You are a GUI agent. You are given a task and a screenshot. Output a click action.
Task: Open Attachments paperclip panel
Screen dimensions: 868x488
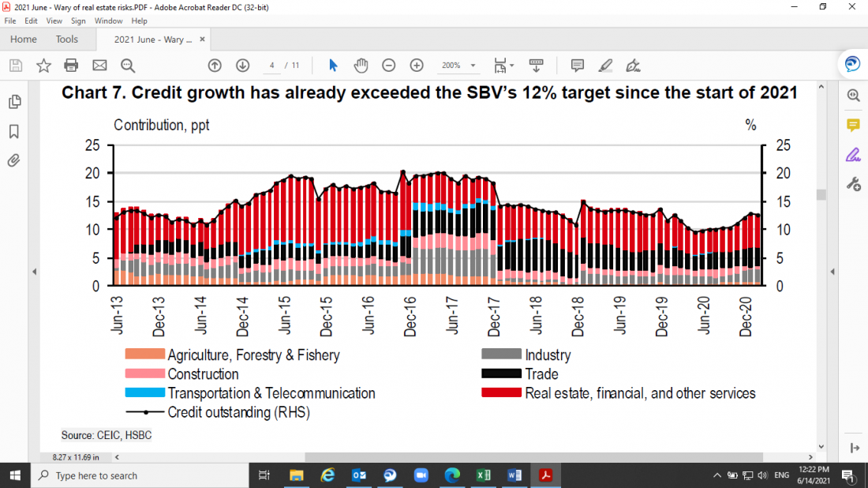click(14, 160)
